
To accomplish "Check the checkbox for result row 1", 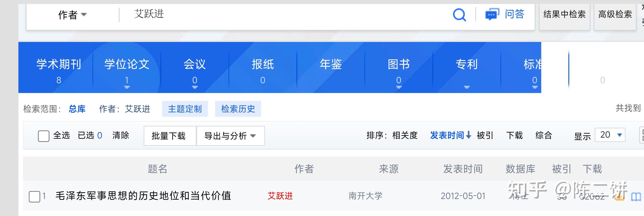I will point(35,197).
